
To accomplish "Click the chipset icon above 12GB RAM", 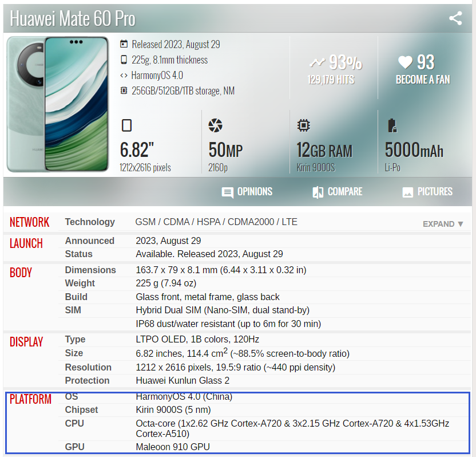I will click(x=304, y=125).
